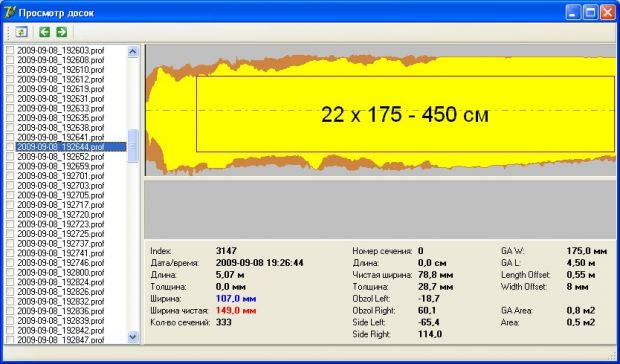Image resolution: width=620 pixels, height=364 pixels.
Task: Tick checkbox for 2009-09-08_192701.prof
Action: tap(10, 175)
